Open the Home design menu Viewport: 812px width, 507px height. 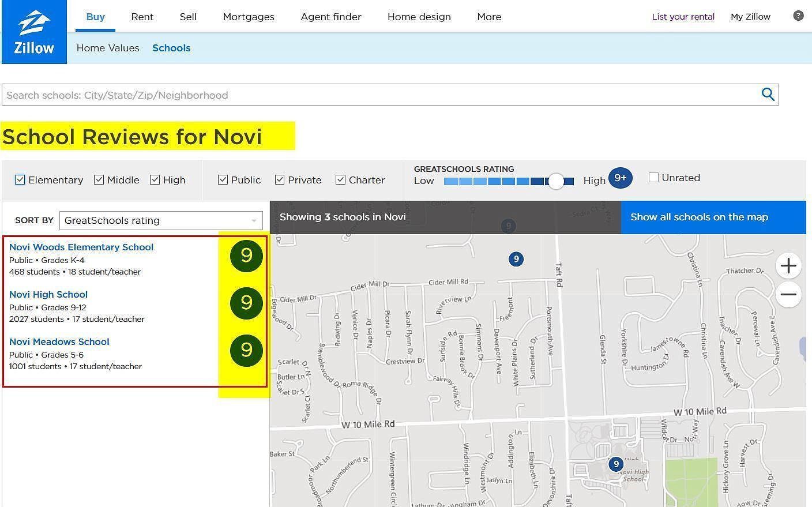pyautogui.click(x=419, y=17)
